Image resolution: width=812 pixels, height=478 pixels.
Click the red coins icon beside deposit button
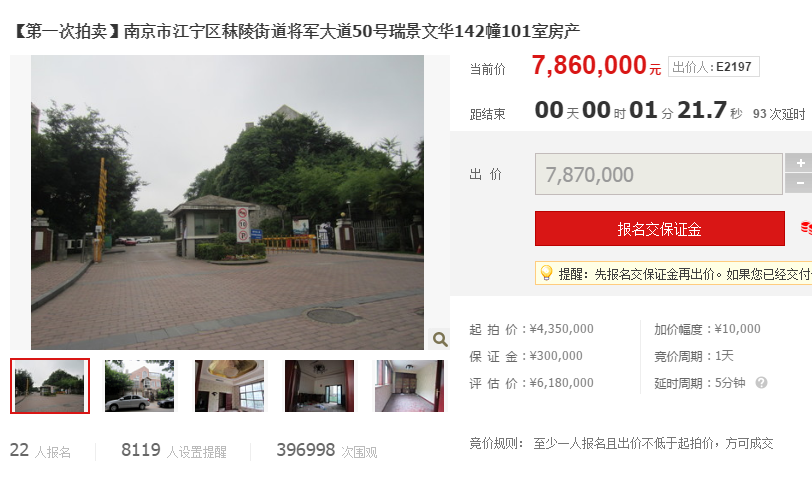(x=806, y=228)
